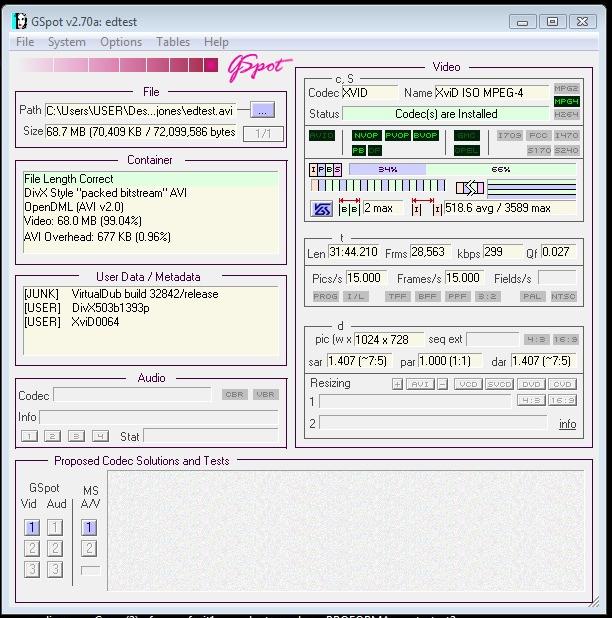Click the browse file button next to Path
This screenshot has height=618, width=612.
tap(262, 110)
